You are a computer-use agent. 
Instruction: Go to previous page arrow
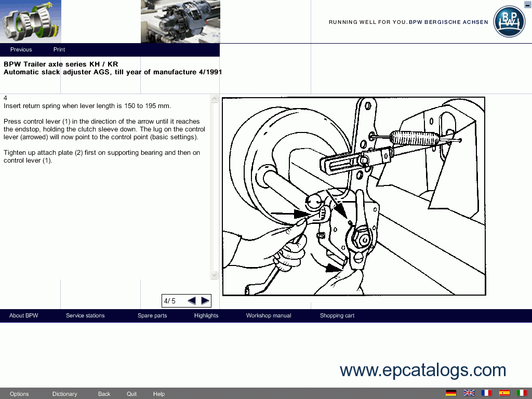pyautogui.click(x=192, y=301)
